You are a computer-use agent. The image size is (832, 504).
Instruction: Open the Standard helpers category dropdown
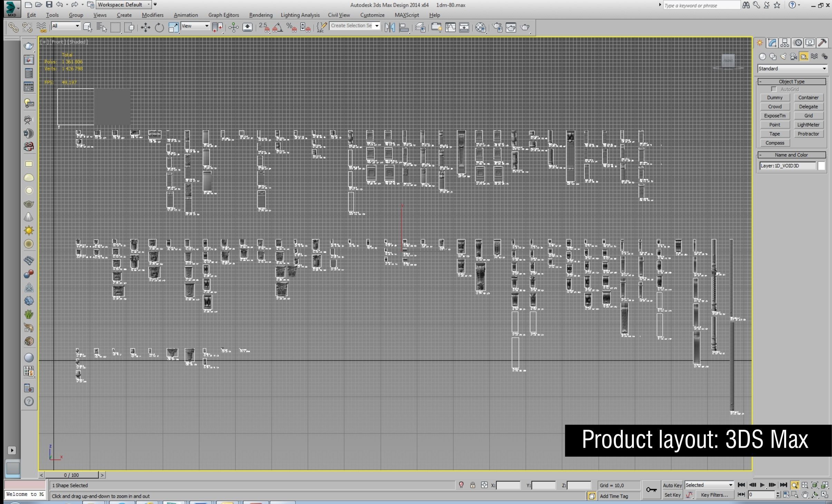pos(792,69)
